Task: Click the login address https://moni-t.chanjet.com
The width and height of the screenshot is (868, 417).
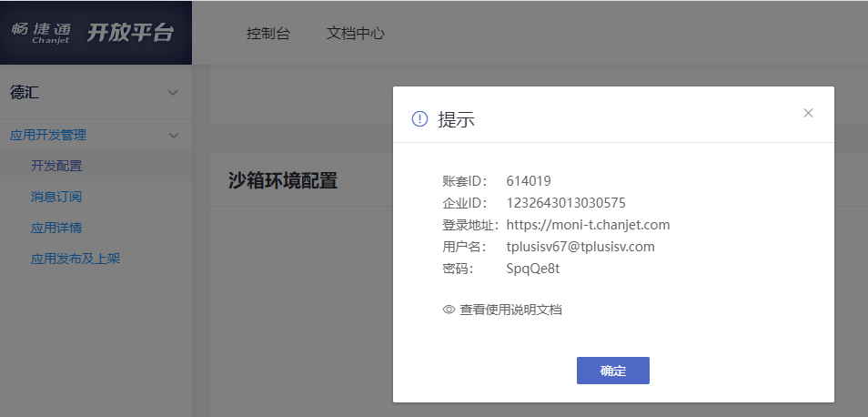Action: tap(588, 225)
